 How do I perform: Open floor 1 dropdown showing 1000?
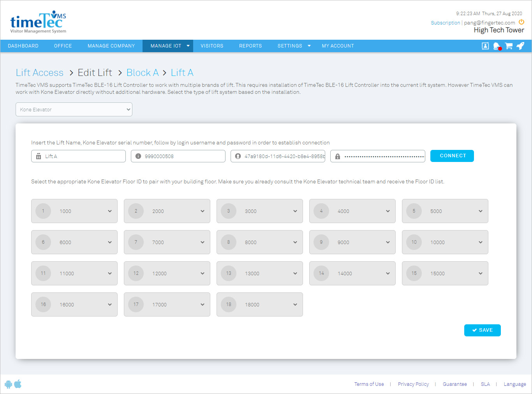[x=74, y=211]
